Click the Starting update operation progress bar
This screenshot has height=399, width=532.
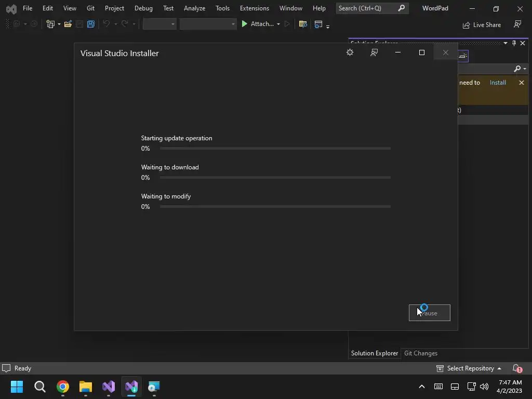275,148
